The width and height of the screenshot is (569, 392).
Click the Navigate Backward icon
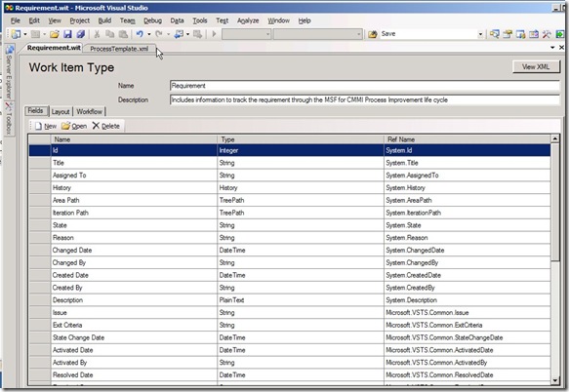point(179,34)
